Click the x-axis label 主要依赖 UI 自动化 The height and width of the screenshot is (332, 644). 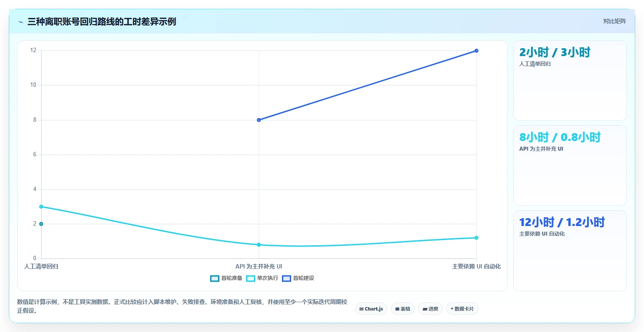pyautogui.click(x=476, y=266)
